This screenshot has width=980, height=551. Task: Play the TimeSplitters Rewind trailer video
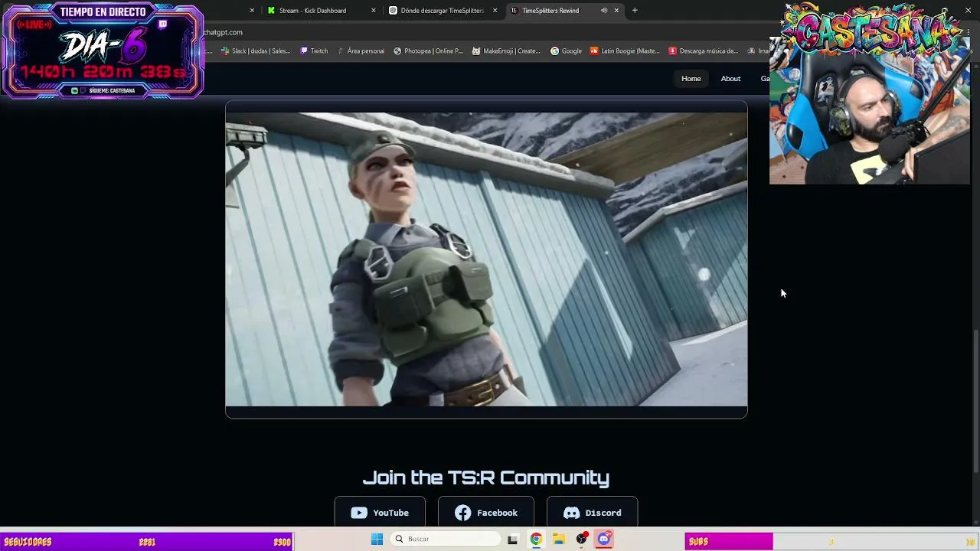(486, 259)
